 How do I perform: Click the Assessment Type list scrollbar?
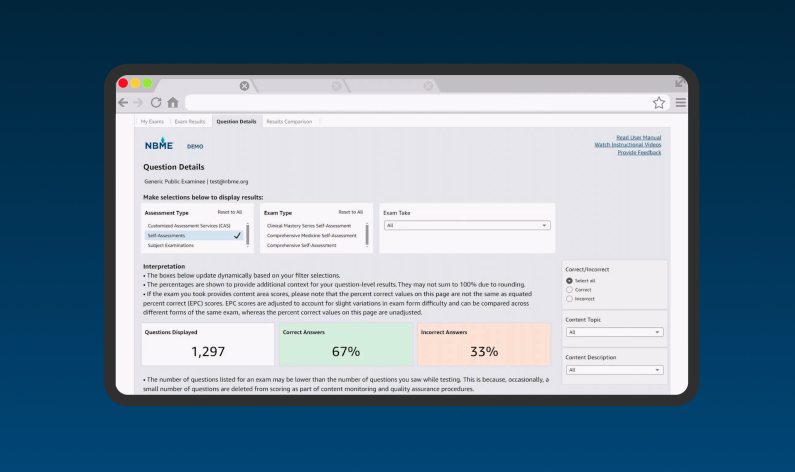click(247, 235)
